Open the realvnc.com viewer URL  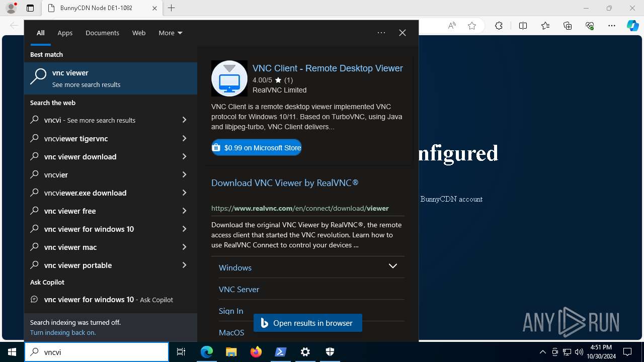coord(300,208)
